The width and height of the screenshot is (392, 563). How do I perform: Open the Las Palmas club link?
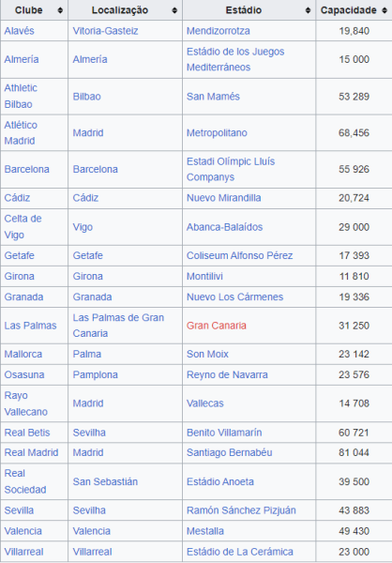tap(31, 326)
